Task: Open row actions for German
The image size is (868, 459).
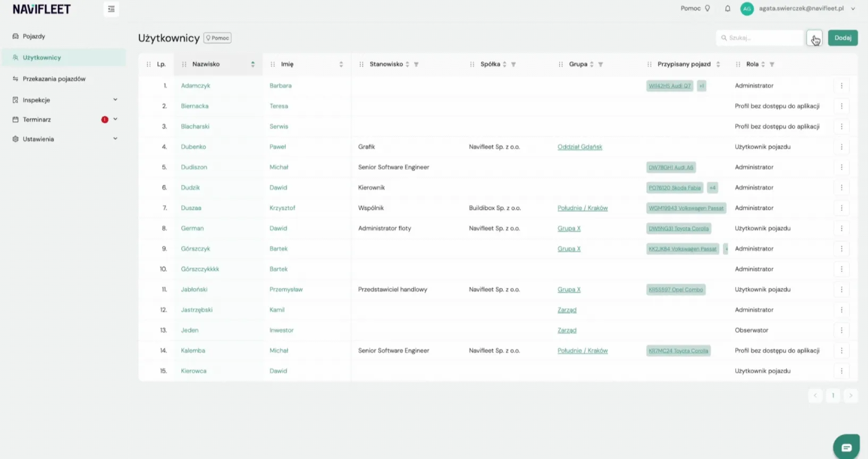Action: 841,228
